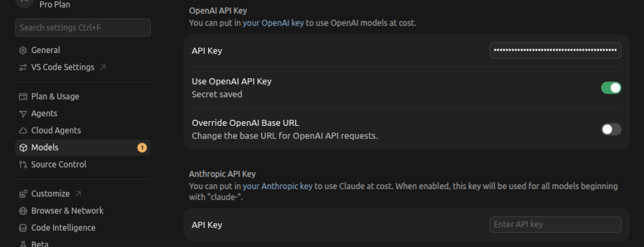Screen dimensions: 644x247
Task: Follow the 'your Anthropic key' link
Action: point(278,186)
